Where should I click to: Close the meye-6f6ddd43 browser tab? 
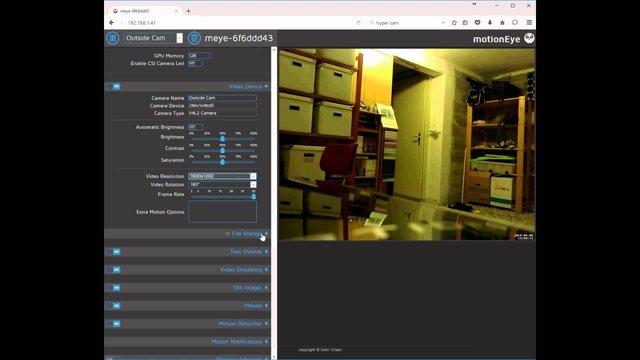click(176, 11)
